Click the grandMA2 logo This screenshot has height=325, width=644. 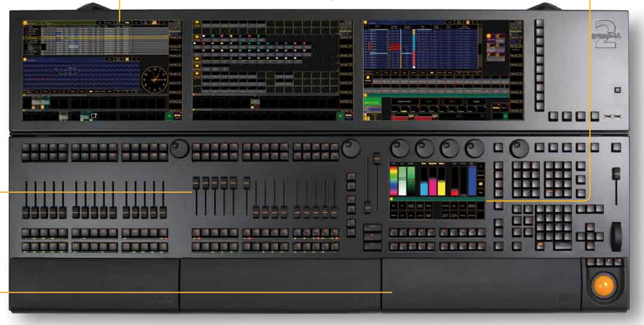coord(606,35)
